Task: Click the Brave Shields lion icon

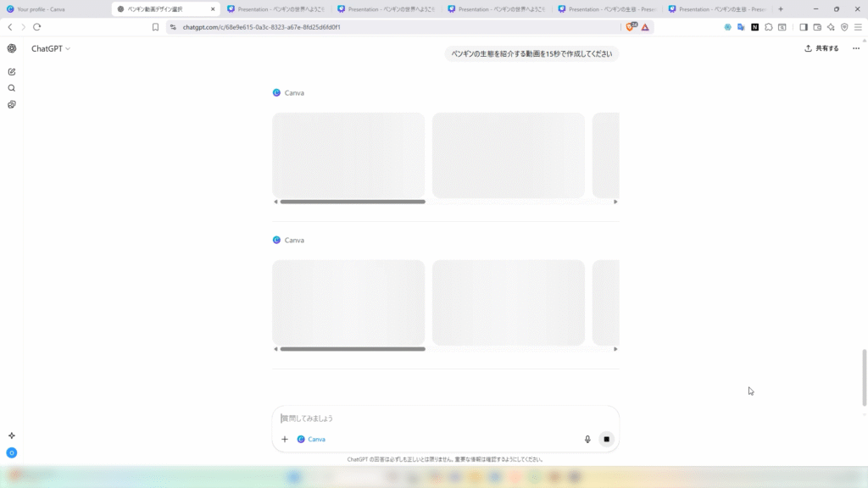Action: [631, 27]
